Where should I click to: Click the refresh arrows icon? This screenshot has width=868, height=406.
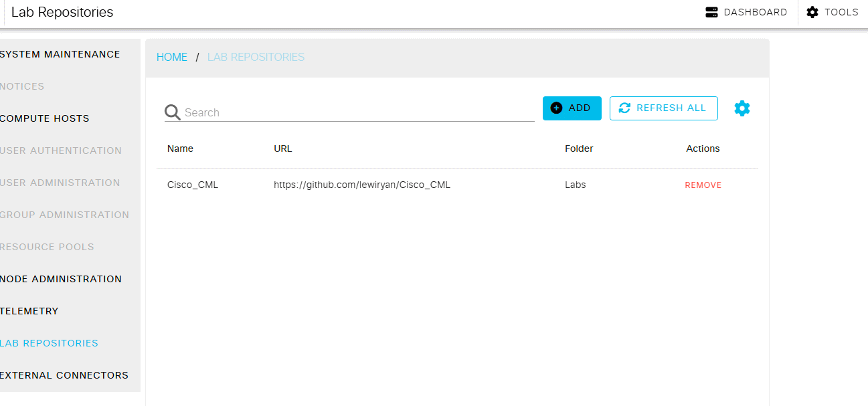(624, 108)
